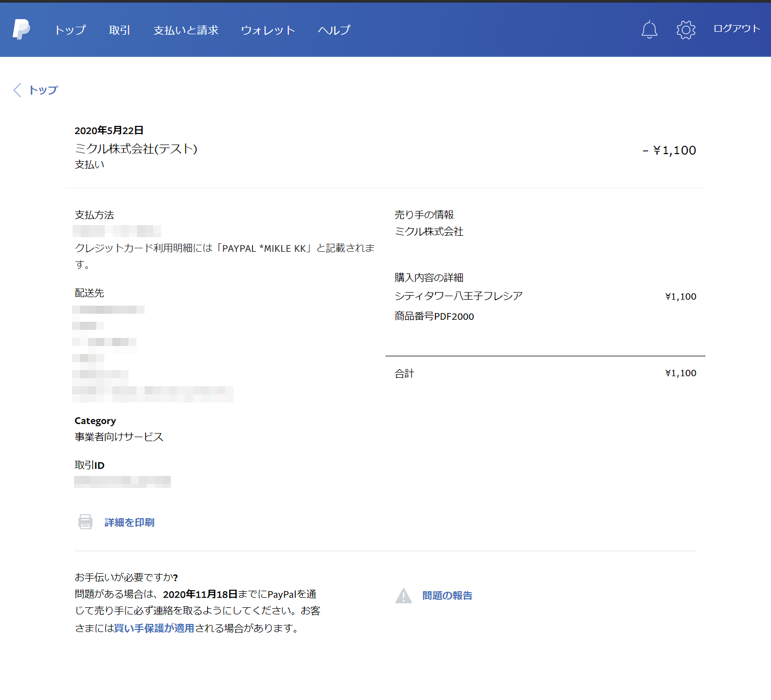Select 支払いと請求 in the navigation bar

185,30
